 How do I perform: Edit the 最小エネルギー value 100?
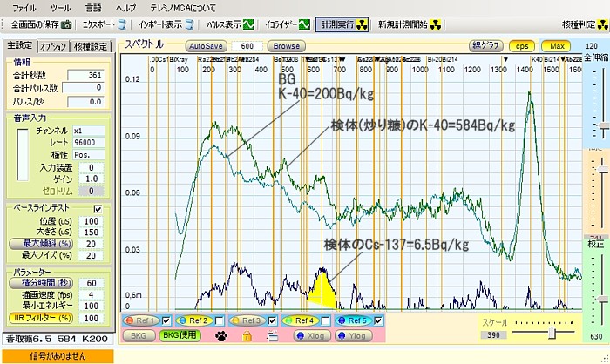tap(91, 307)
